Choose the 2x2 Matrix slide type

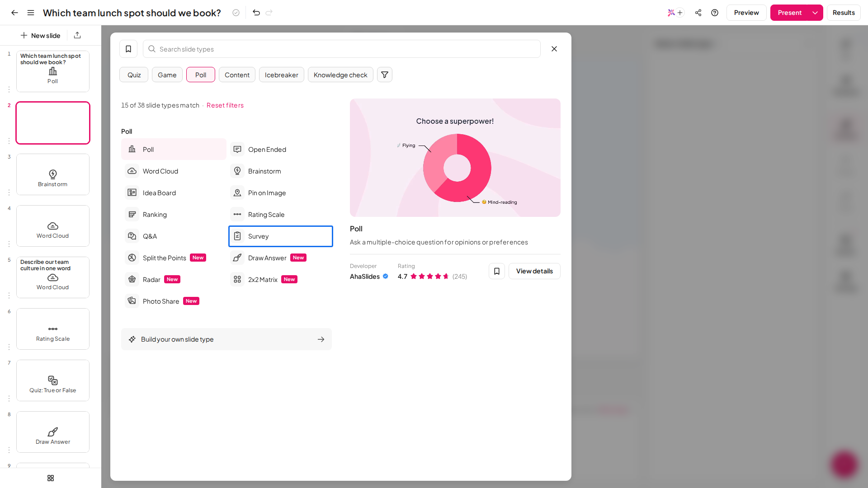click(281, 279)
